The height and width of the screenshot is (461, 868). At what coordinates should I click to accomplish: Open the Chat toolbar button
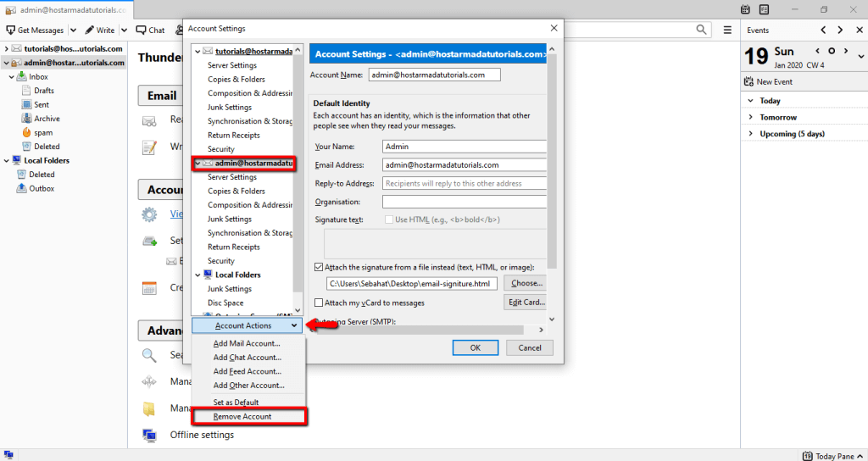click(x=151, y=30)
